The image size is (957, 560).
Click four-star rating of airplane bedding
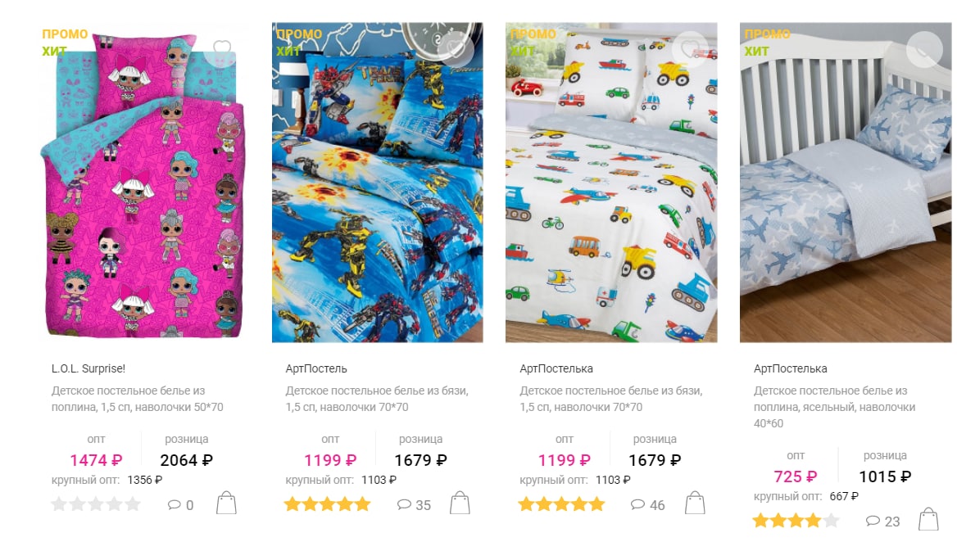click(796, 521)
